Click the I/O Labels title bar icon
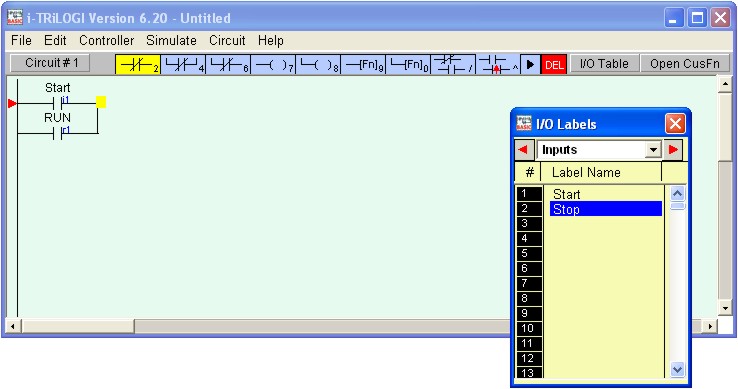This screenshot has height=389, width=738. tap(524, 123)
